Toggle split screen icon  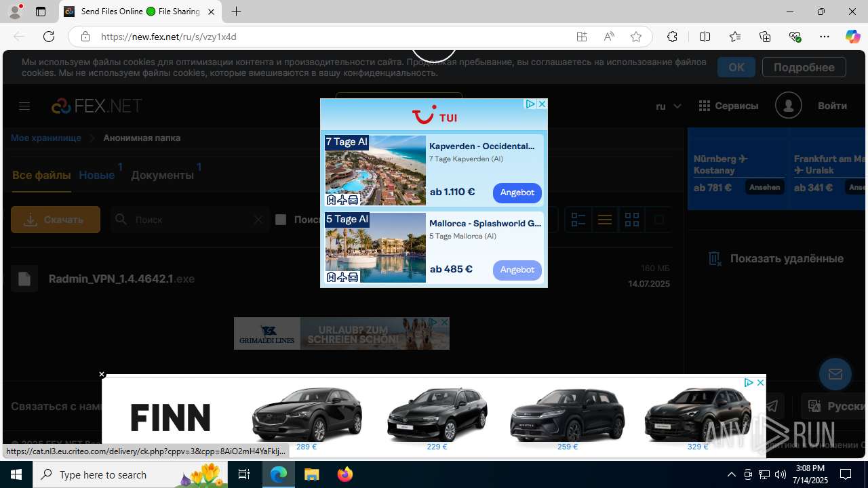pos(705,37)
